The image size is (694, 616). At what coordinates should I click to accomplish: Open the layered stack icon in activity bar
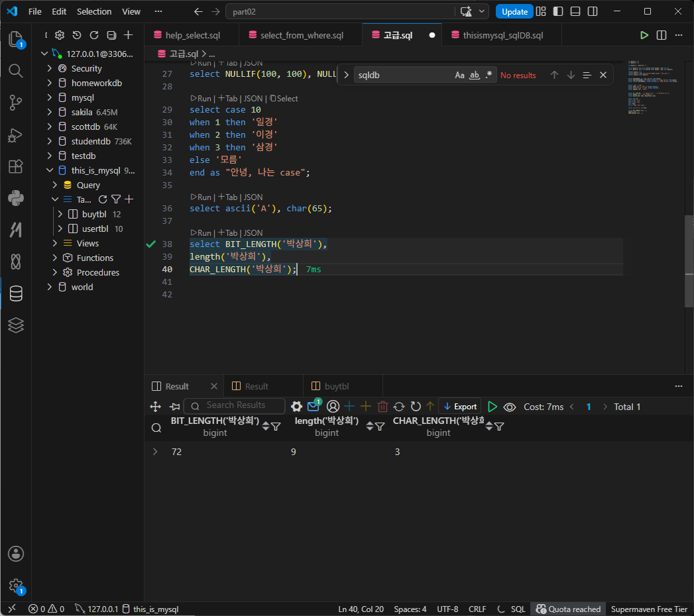click(16, 325)
